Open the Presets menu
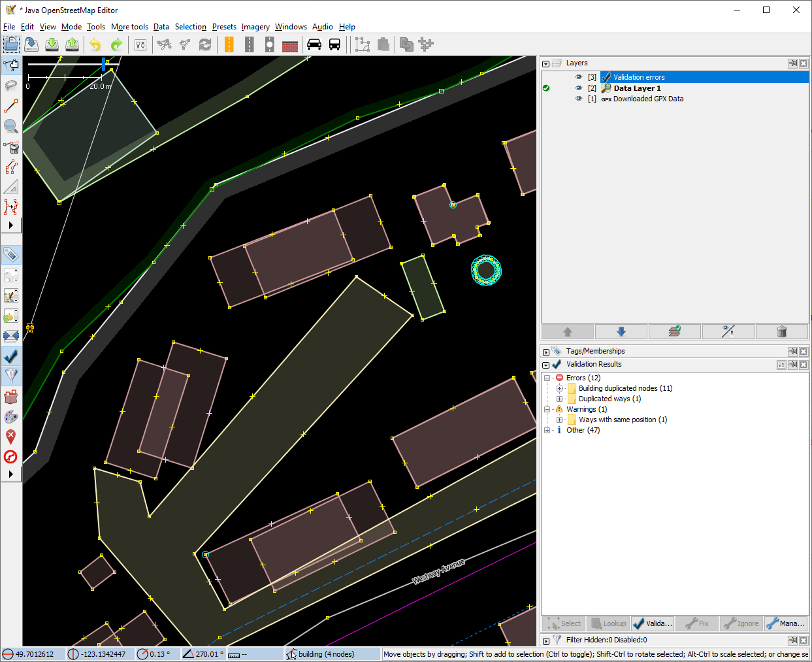 pyautogui.click(x=224, y=27)
